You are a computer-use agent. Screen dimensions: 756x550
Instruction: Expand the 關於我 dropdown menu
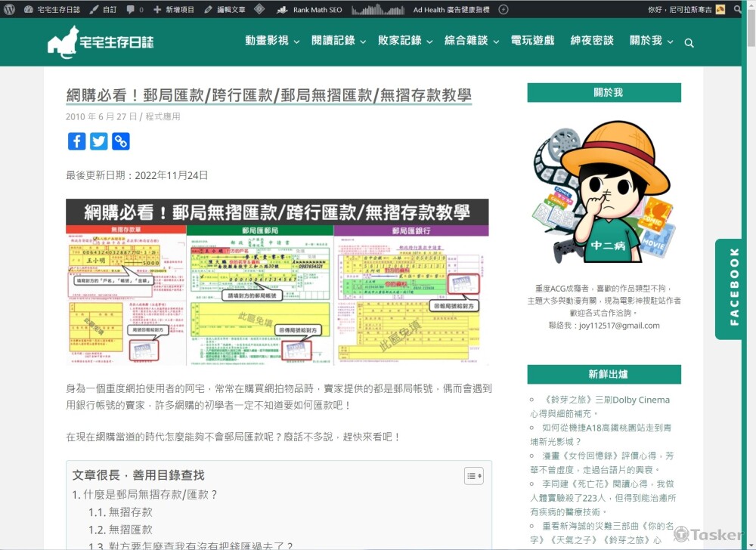[x=646, y=42]
